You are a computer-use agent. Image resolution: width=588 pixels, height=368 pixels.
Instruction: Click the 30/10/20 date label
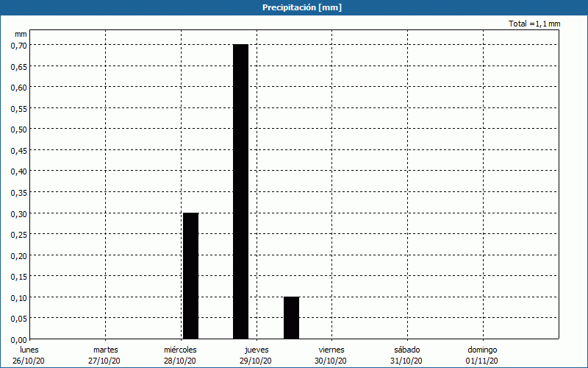click(x=331, y=361)
